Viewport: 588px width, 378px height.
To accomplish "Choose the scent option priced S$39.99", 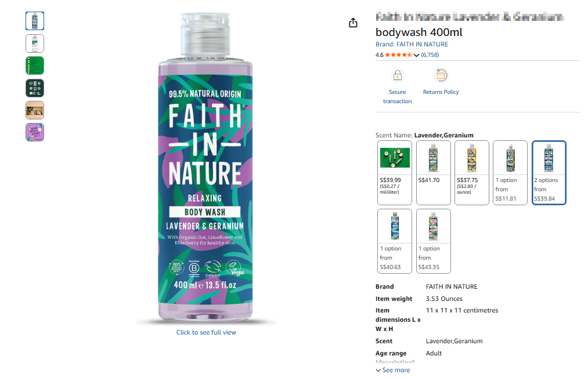I will (395, 173).
